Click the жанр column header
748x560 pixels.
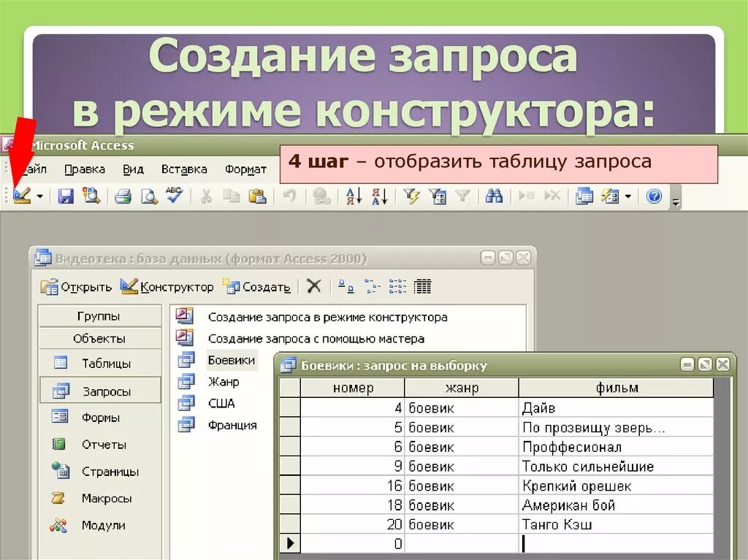pyautogui.click(x=462, y=388)
